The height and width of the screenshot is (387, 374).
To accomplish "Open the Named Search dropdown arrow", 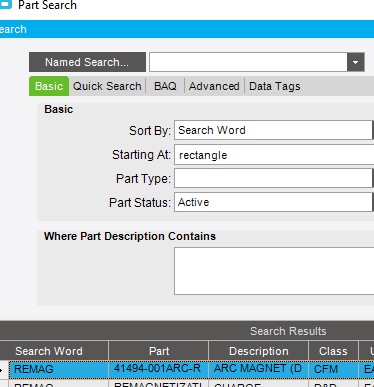I will coord(356,62).
